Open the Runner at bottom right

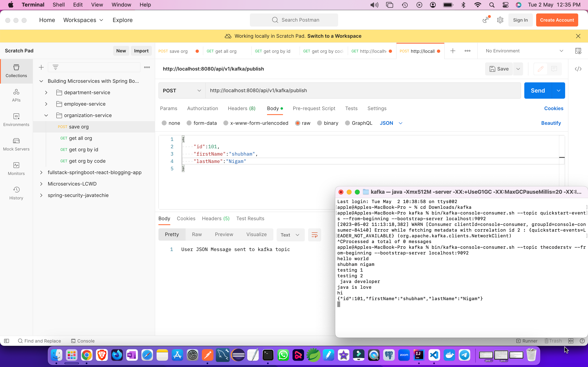click(x=527, y=341)
